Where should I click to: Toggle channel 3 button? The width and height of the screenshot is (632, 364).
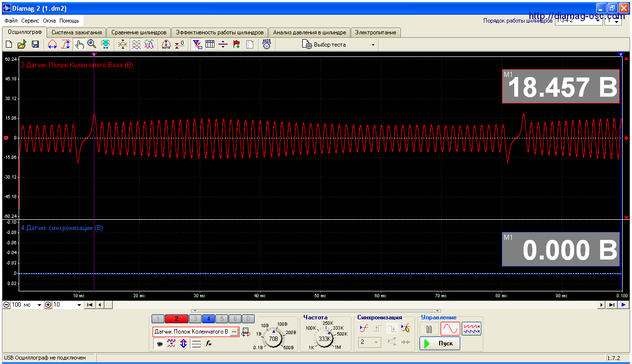coord(195,318)
